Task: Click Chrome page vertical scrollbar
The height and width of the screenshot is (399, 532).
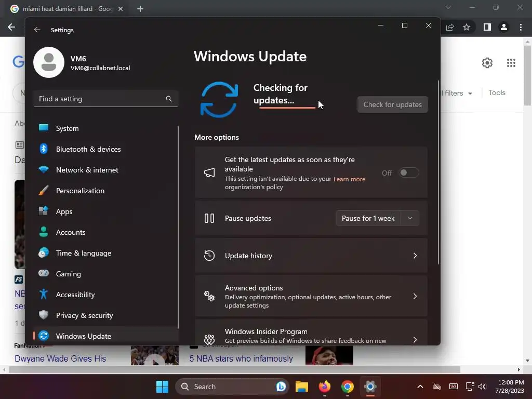Action: [527, 75]
